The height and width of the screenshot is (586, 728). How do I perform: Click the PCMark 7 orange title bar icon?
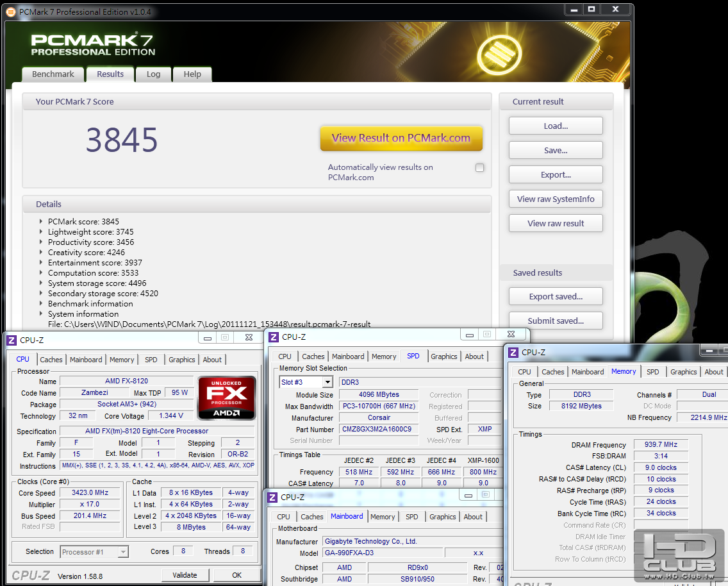click(x=10, y=12)
